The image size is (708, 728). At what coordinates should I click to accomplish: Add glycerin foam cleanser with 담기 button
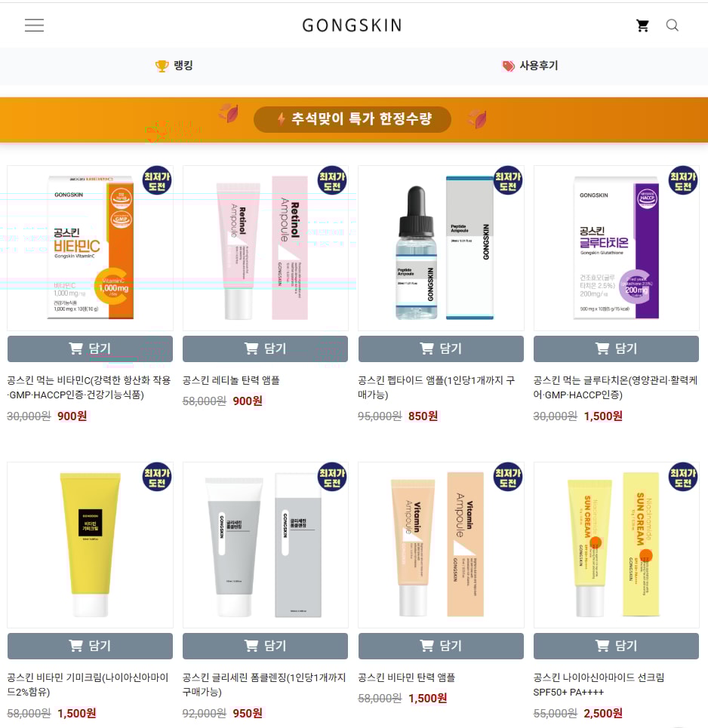pos(265,646)
